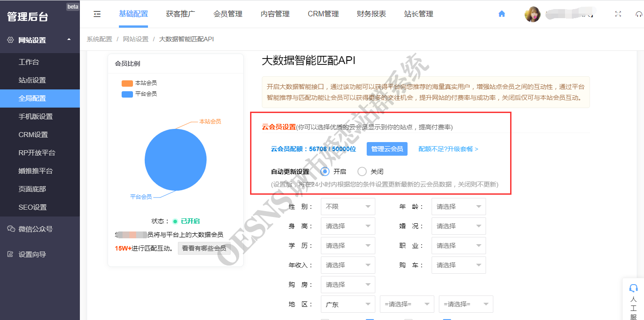Open 手机版设置 in the sidebar
The image size is (644, 320).
pyautogui.click(x=40, y=116)
